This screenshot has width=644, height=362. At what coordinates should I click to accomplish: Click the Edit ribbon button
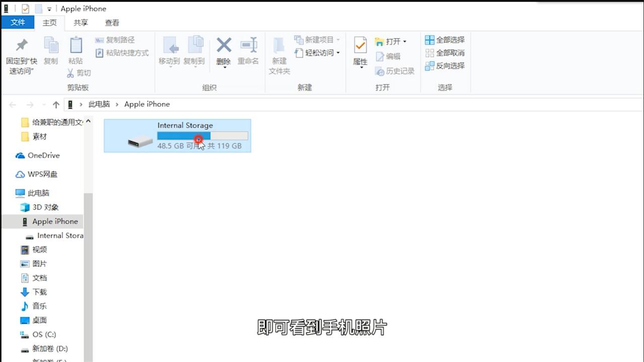(388, 56)
